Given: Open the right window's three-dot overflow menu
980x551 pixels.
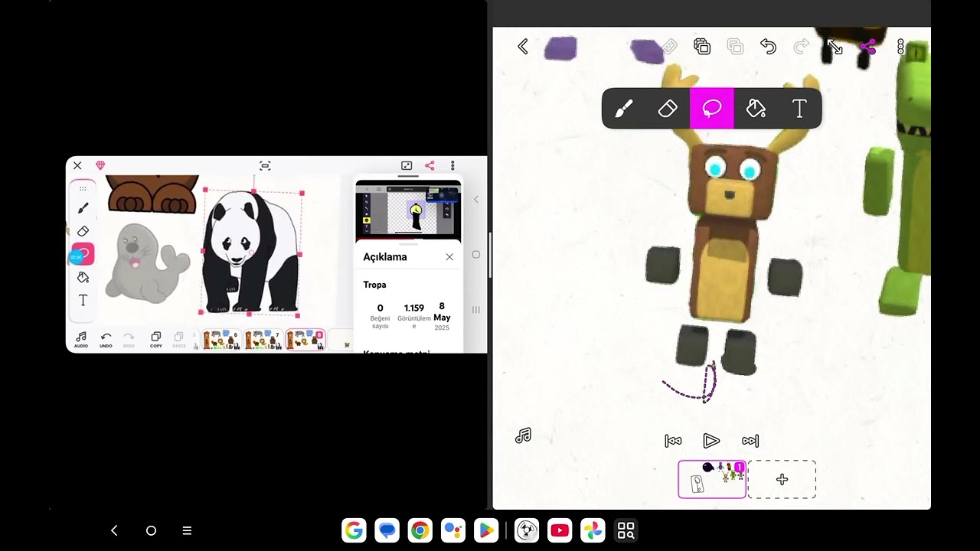Looking at the screenshot, I should 900,47.
